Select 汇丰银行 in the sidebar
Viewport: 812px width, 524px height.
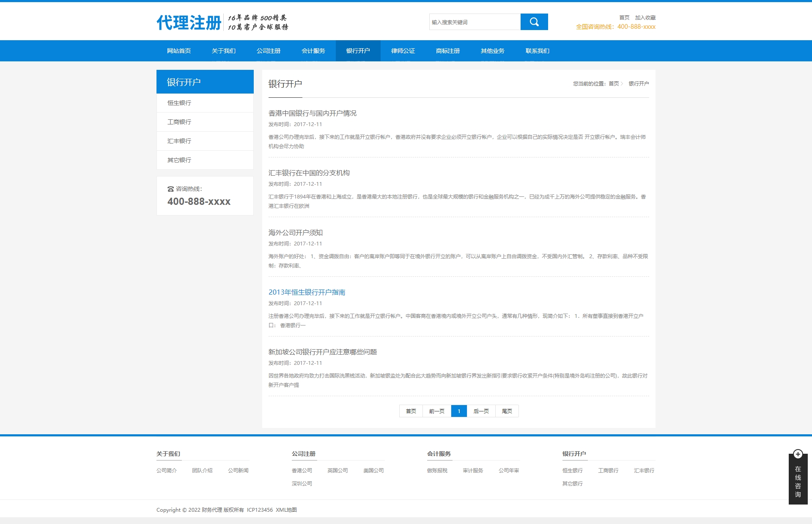205,141
